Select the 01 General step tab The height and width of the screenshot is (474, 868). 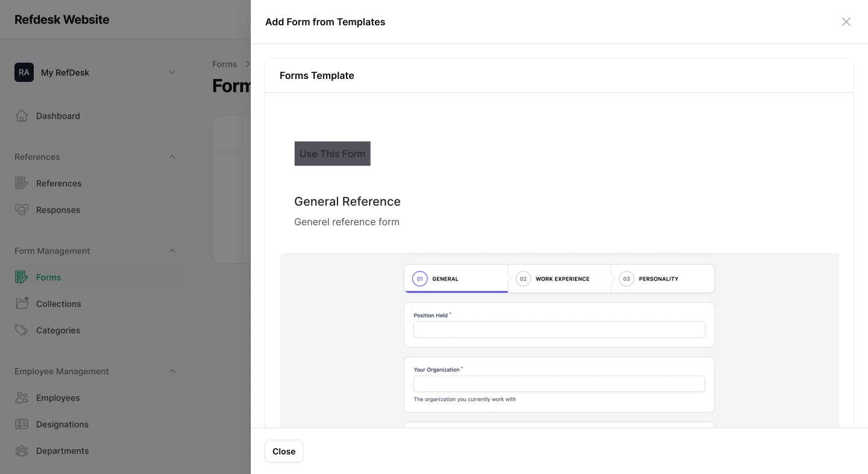pos(456,279)
